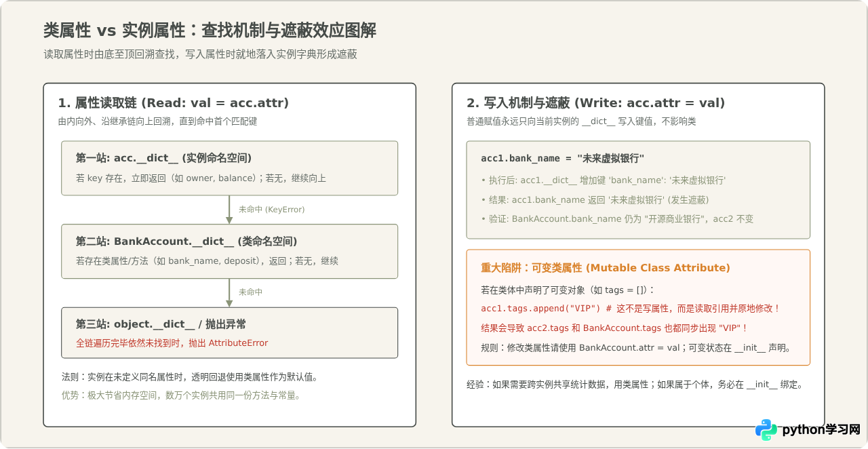Click orange heading "重大陷阱：可变类属性"
Viewport: 868px width, 449px height.
[606, 268]
